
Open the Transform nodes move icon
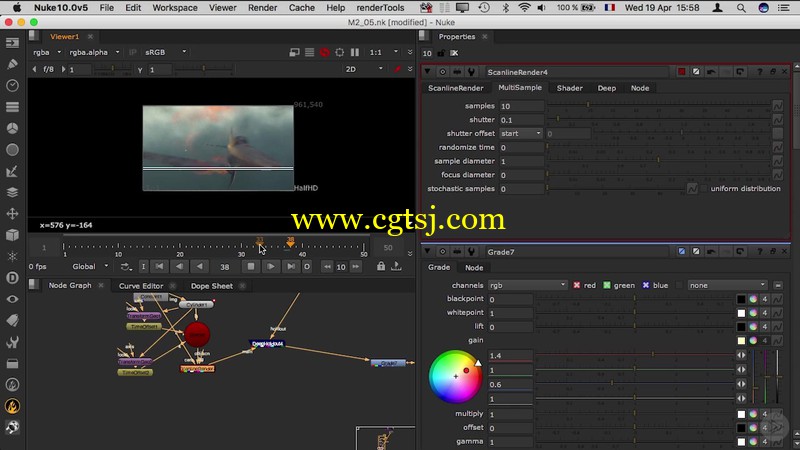click(12, 214)
